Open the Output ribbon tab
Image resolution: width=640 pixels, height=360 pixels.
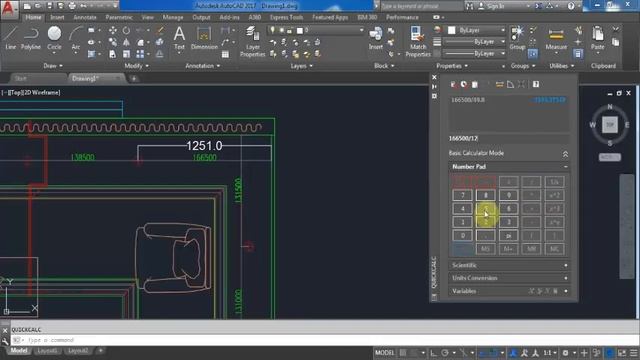[x=201, y=17]
